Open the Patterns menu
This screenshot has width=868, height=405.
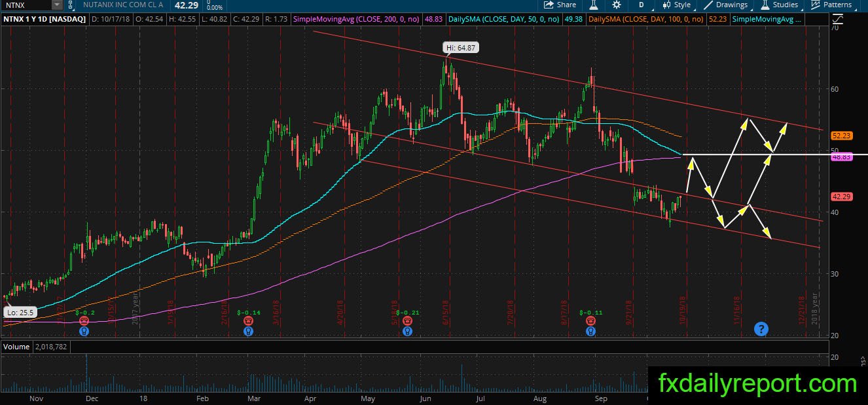click(x=831, y=5)
